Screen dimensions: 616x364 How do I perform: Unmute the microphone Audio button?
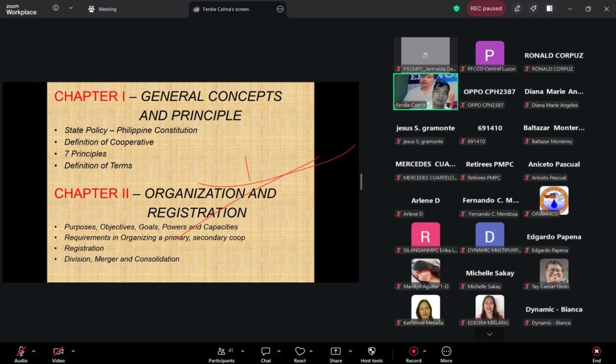(21, 351)
